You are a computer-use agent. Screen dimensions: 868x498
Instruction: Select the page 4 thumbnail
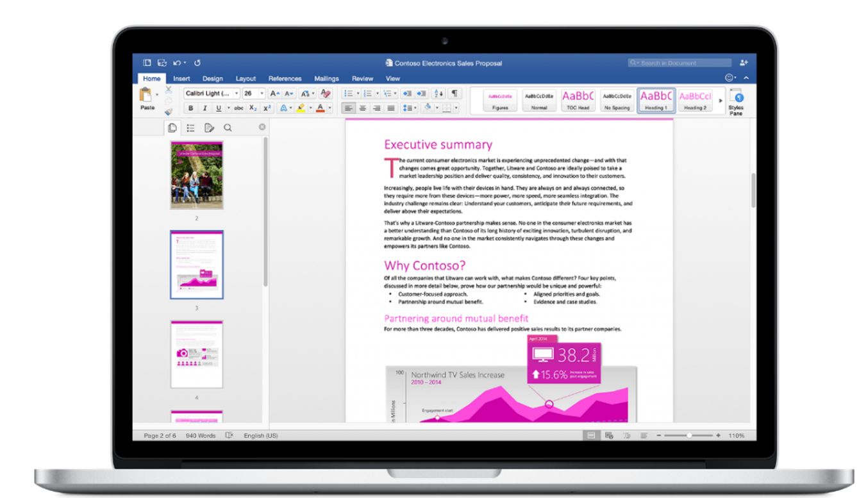tap(197, 354)
